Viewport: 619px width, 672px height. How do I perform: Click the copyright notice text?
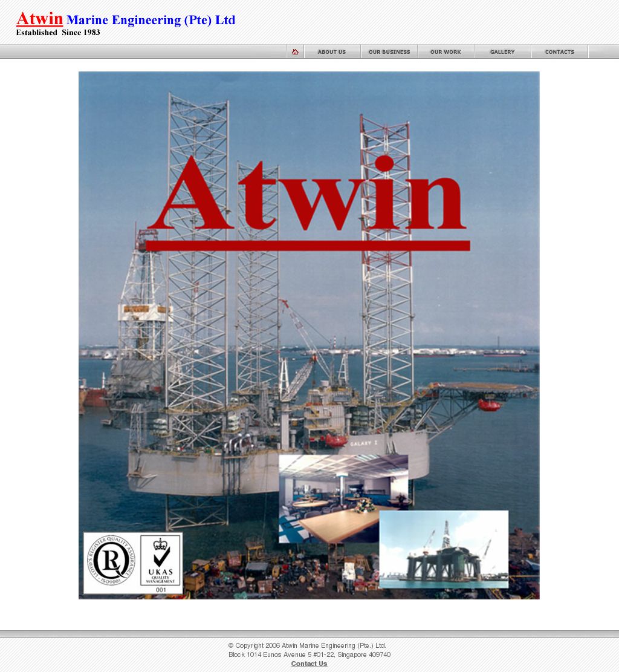coord(309,645)
